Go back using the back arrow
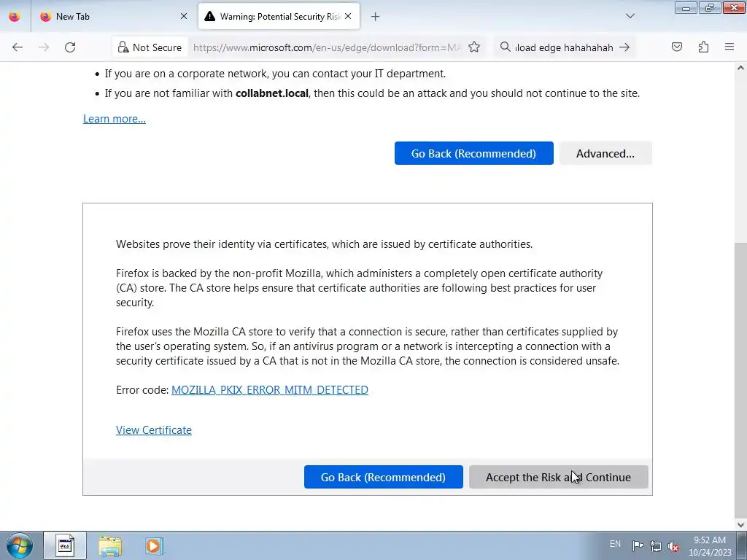 point(18,47)
